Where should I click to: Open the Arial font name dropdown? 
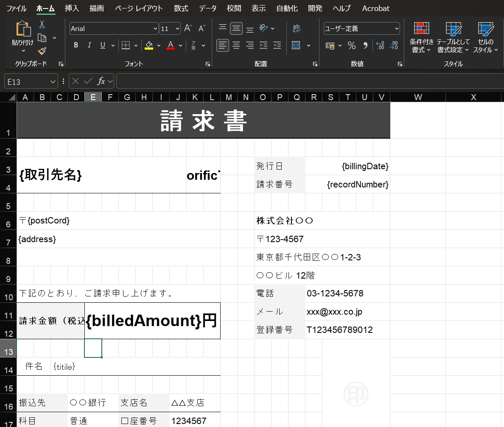(155, 28)
